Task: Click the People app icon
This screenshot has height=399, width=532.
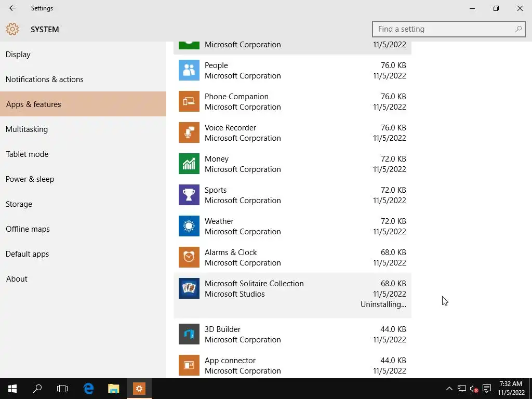Action: (x=189, y=70)
